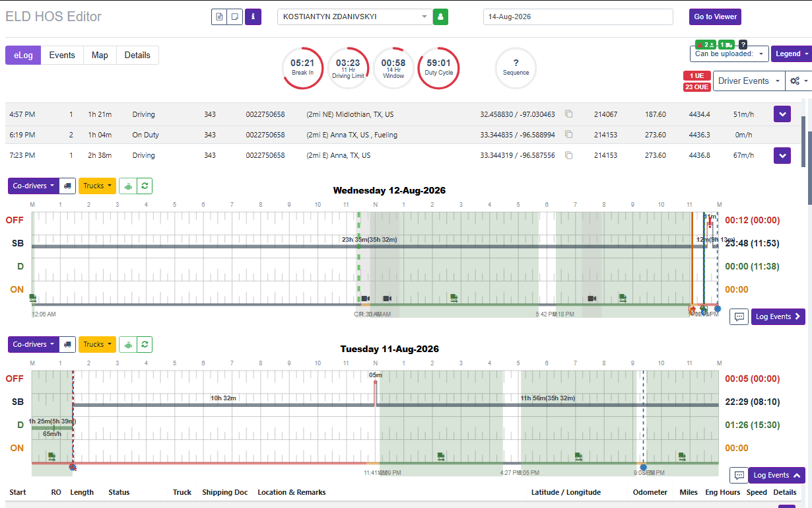
Task: Switch to the Map tab
Action: (100, 55)
